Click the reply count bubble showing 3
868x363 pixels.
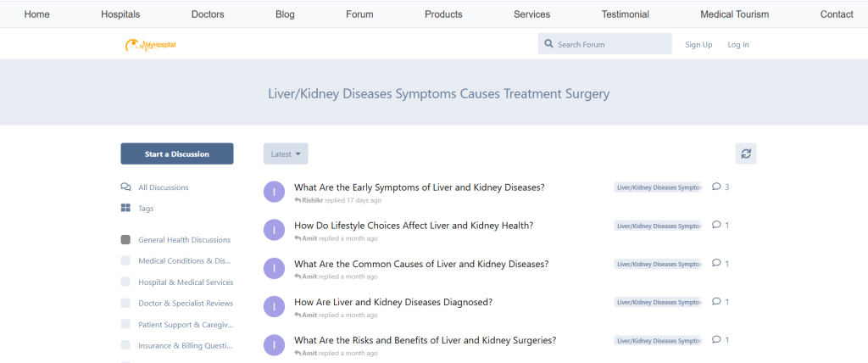click(721, 187)
